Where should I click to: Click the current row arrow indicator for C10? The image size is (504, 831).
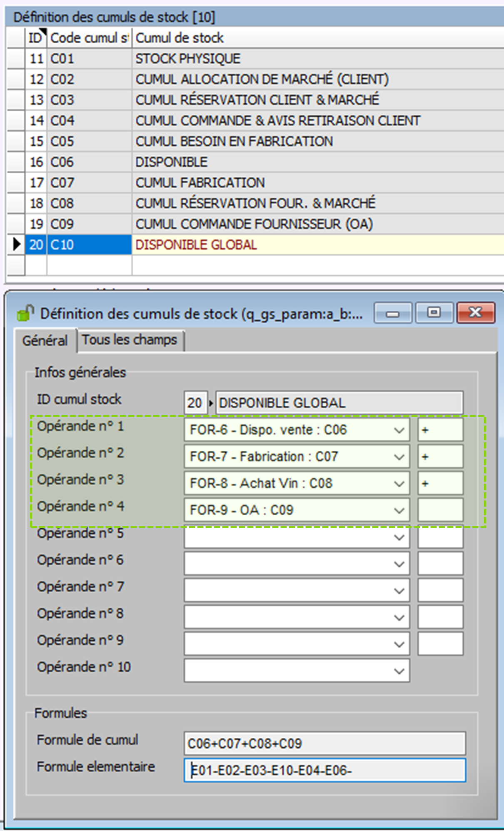[x=16, y=245]
